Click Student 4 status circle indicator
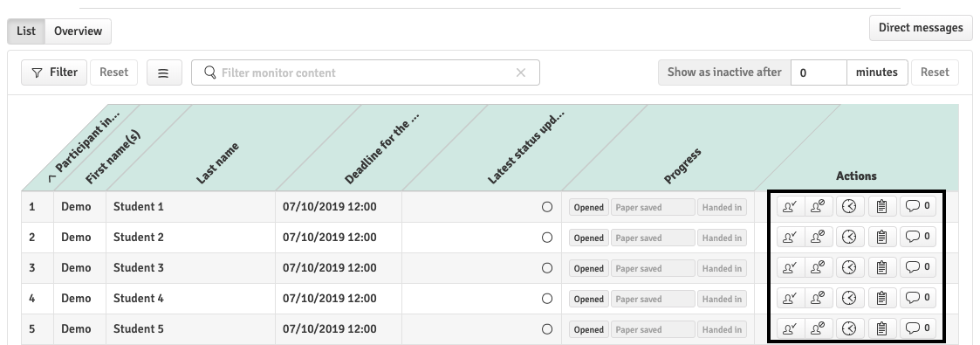 (x=547, y=299)
